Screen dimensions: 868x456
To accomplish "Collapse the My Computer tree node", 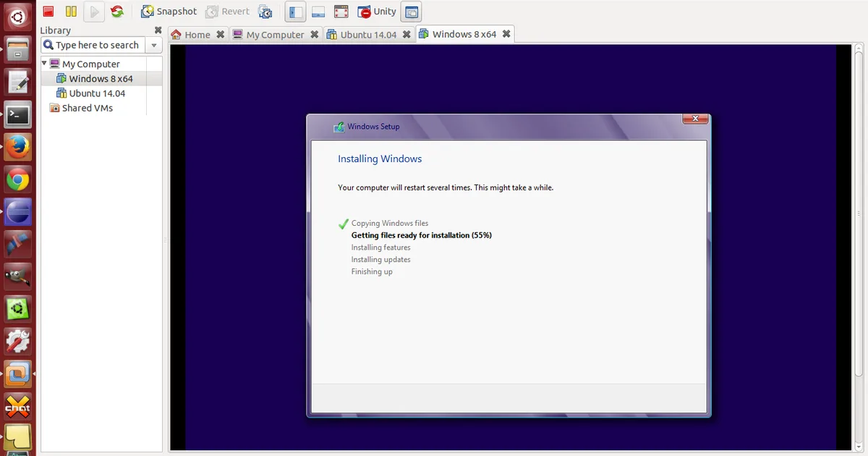I will [x=44, y=64].
